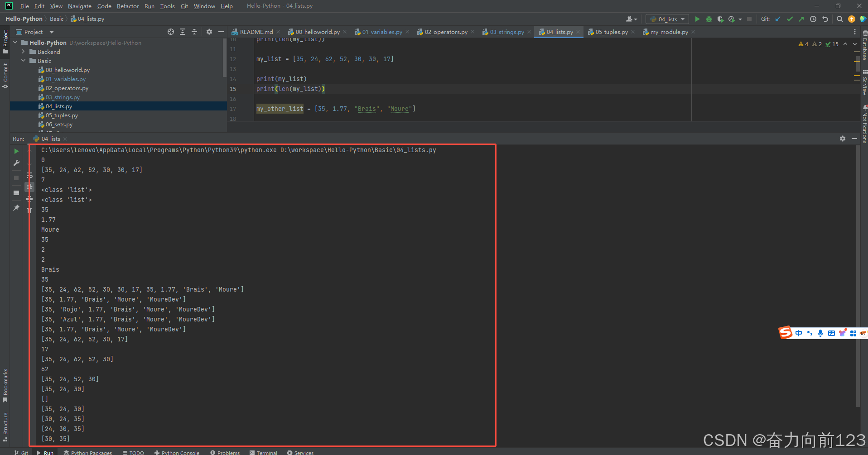Image resolution: width=868 pixels, height=455 pixels.
Task: Run 04_lists with coverage
Action: [720, 19]
